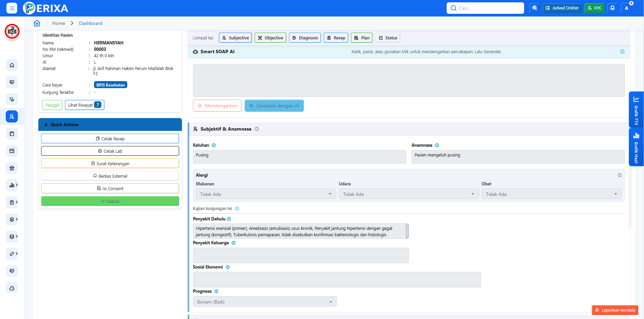Click the zoom search icon in header
The width and height of the screenshot is (644, 319).
(x=534, y=8)
